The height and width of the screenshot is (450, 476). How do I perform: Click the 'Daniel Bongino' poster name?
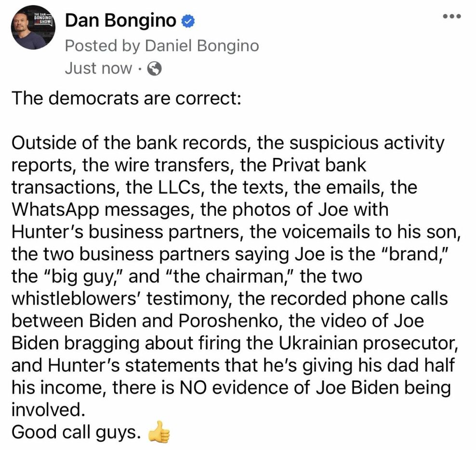pyautogui.click(x=202, y=46)
